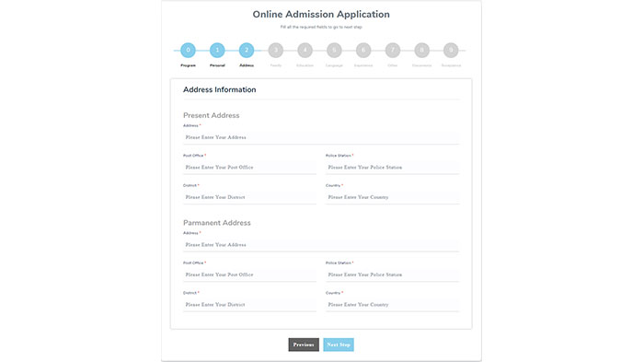Click the 'Program' step label
Image resolution: width=644 pixels, height=362 pixels.
[188, 65]
